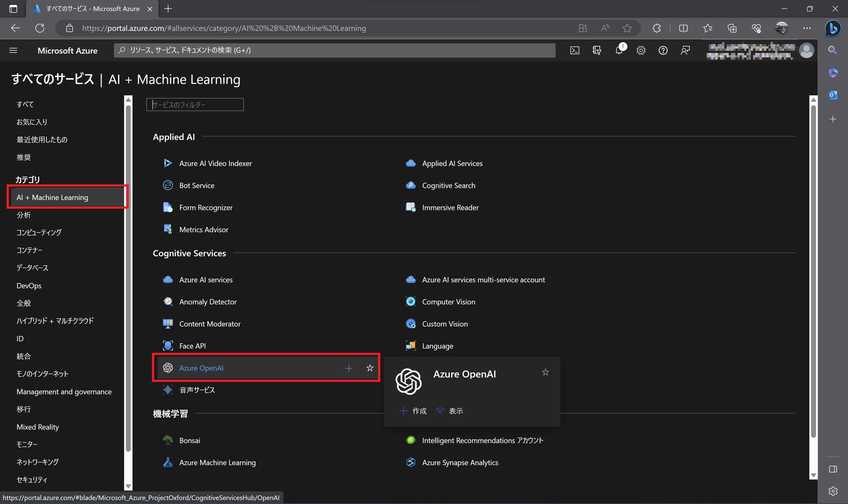Image resolution: width=848 pixels, height=504 pixels.
Task: Open Bing Copilot icon in Edge
Action: [x=832, y=28]
